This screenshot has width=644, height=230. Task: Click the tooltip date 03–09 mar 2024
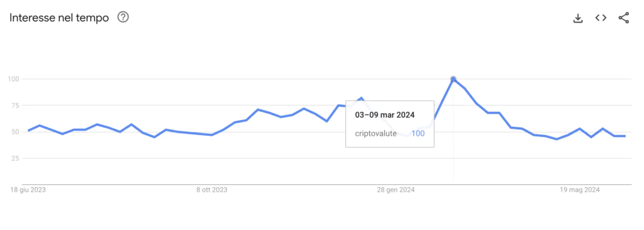385,115
